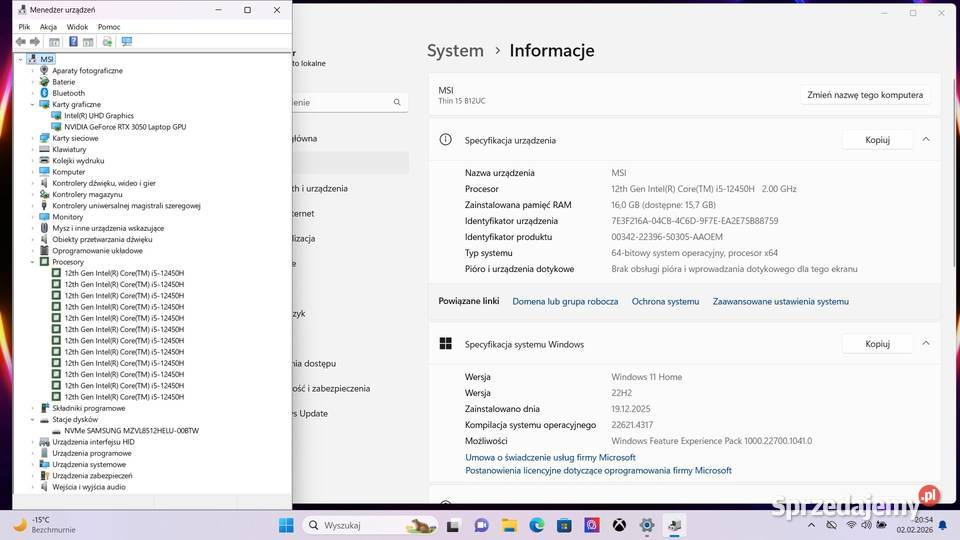Click the Kolejki wydruku printer icon
The image size is (960, 540).
pos(44,160)
